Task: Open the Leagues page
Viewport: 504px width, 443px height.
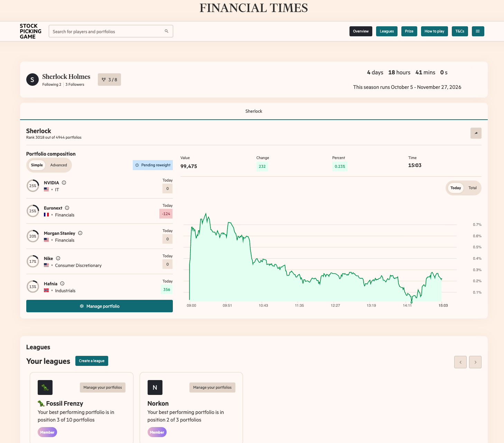Action: (387, 31)
